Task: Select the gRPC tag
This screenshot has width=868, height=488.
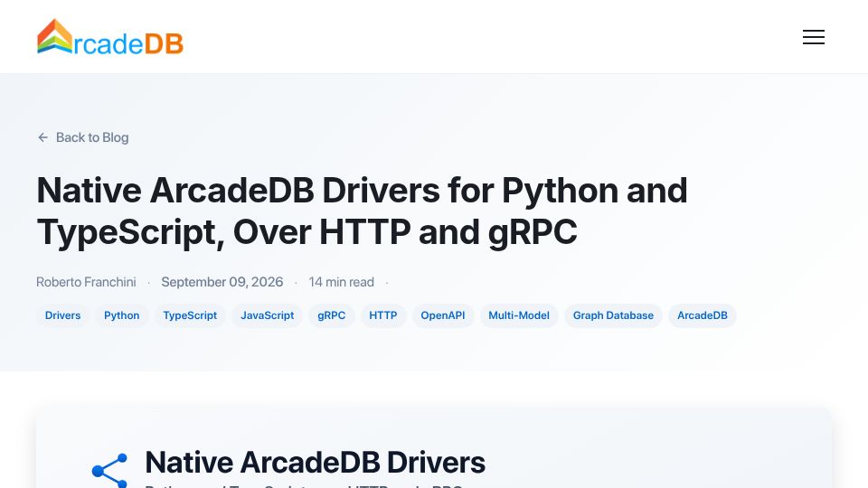Action: 332,315
